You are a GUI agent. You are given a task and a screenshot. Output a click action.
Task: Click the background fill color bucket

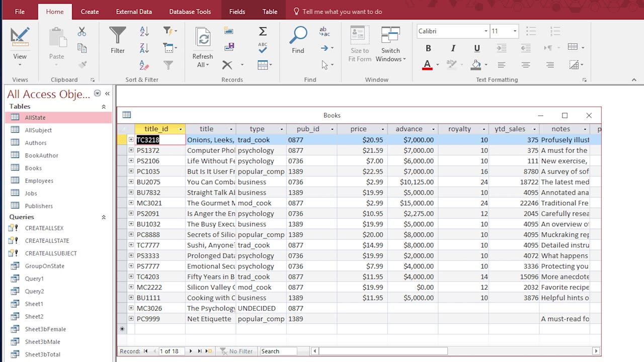pos(476,65)
